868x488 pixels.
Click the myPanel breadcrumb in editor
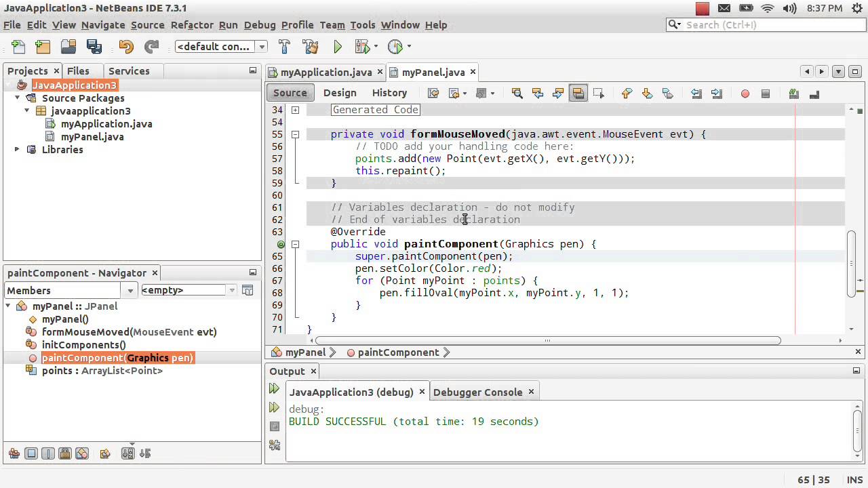305,352
